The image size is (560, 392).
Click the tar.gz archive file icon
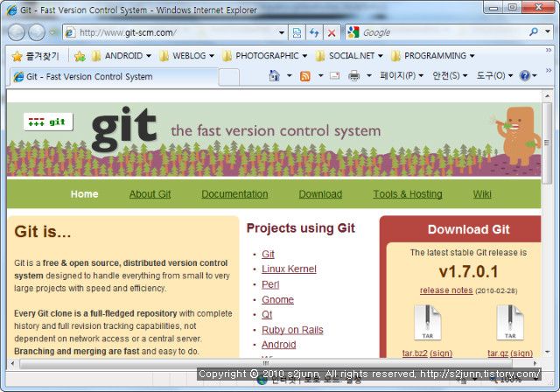pyautogui.click(x=510, y=322)
